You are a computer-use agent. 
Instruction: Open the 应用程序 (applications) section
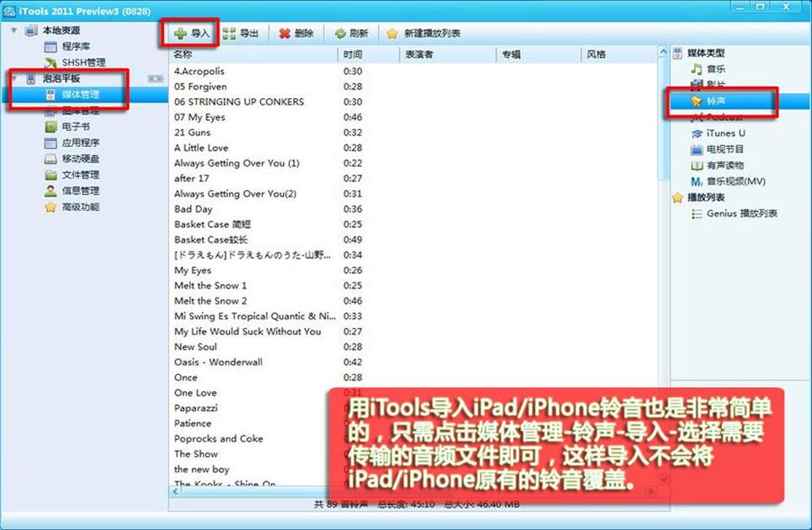(72, 142)
